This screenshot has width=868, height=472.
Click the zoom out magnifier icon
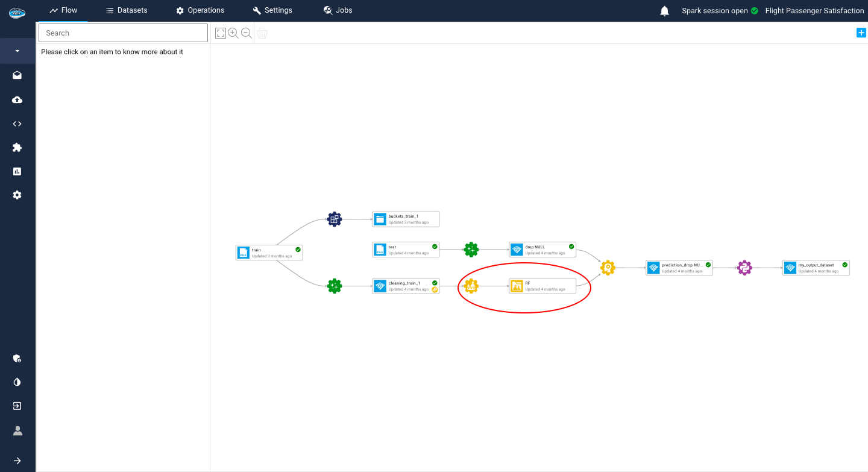[x=247, y=33]
